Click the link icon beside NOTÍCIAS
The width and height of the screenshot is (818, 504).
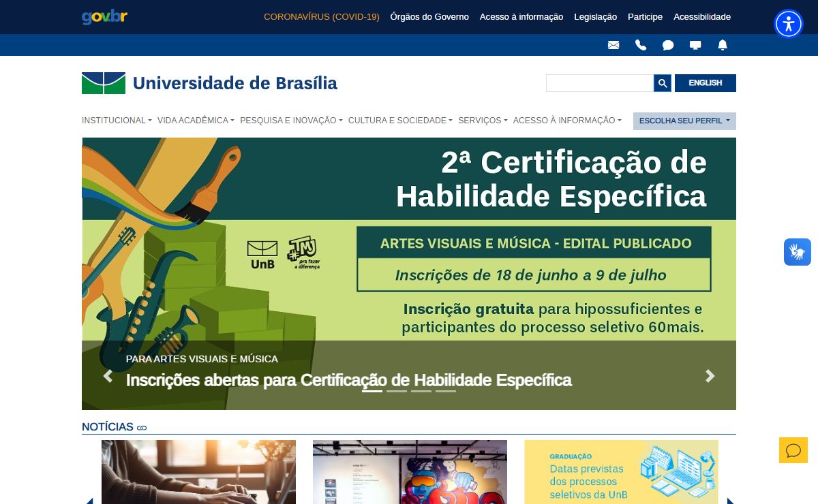point(142,428)
